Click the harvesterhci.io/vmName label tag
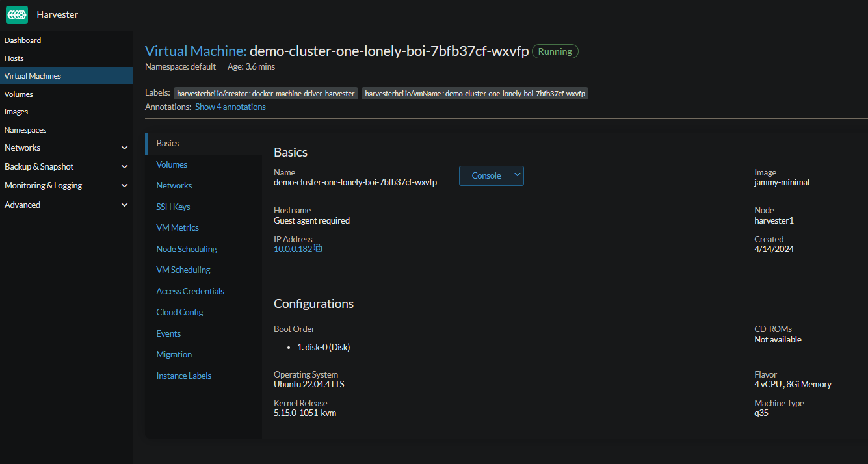This screenshot has width=868, height=464. [x=475, y=94]
